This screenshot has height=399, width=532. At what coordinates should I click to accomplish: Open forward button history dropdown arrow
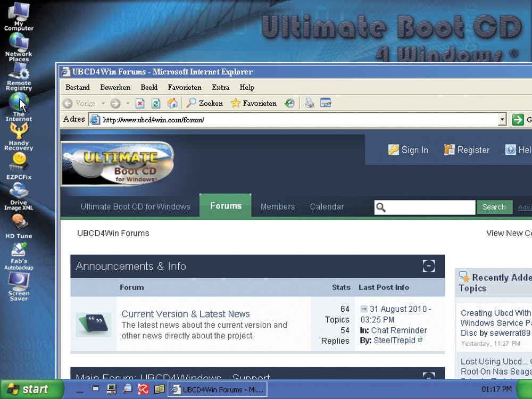tap(128, 104)
